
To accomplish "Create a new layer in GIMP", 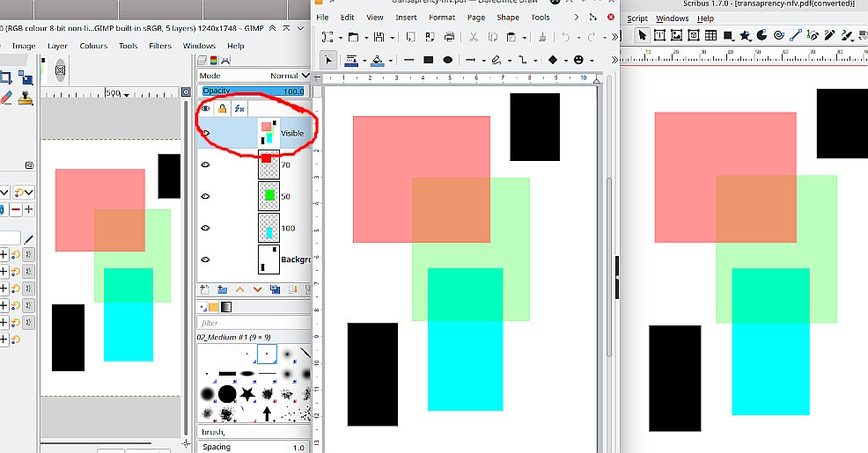I will 204,289.
